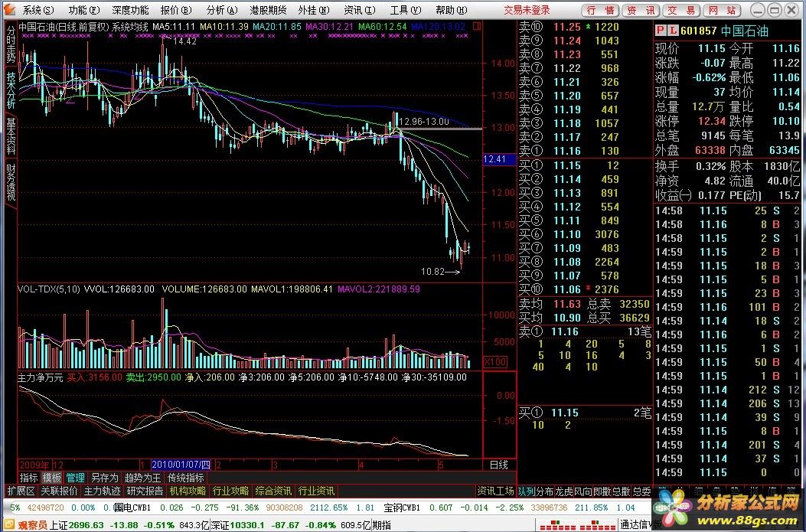Switch to the 分时走势 side tab
The height and width of the screenshot is (532, 806).
coord(11,44)
